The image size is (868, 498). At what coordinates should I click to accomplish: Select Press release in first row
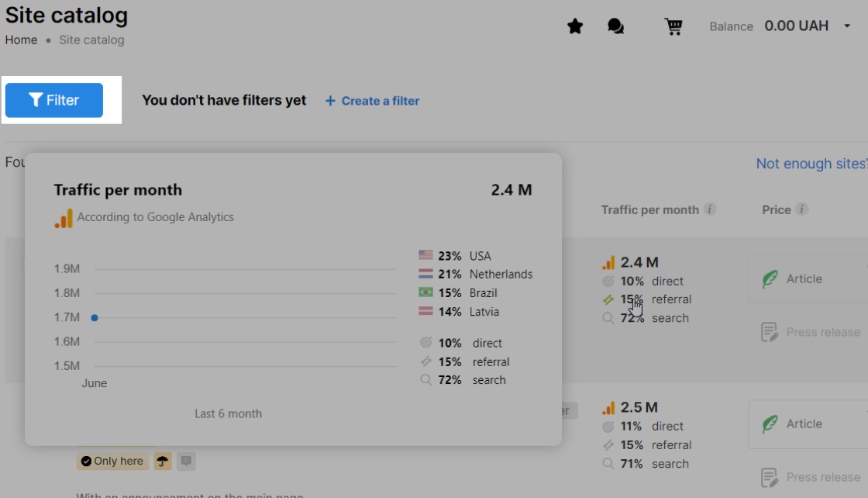[811, 332]
